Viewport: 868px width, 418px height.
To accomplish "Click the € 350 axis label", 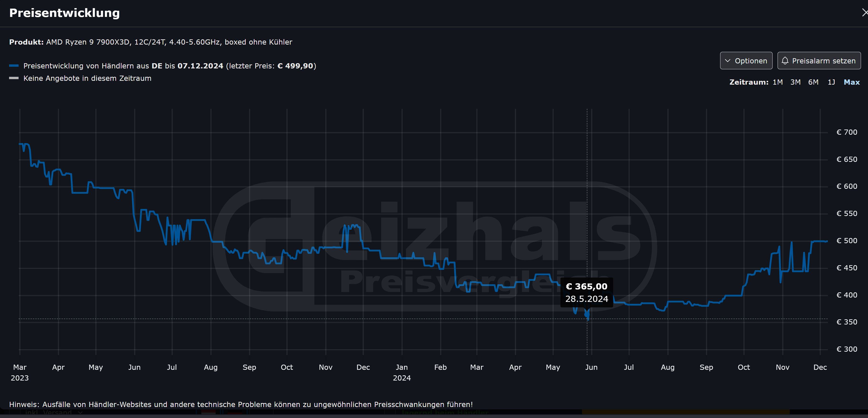I will click(847, 322).
